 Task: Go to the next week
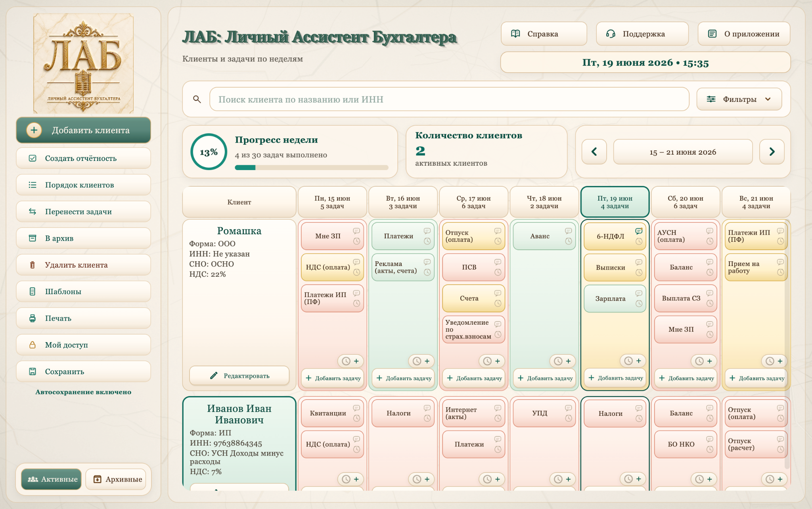[772, 151]
